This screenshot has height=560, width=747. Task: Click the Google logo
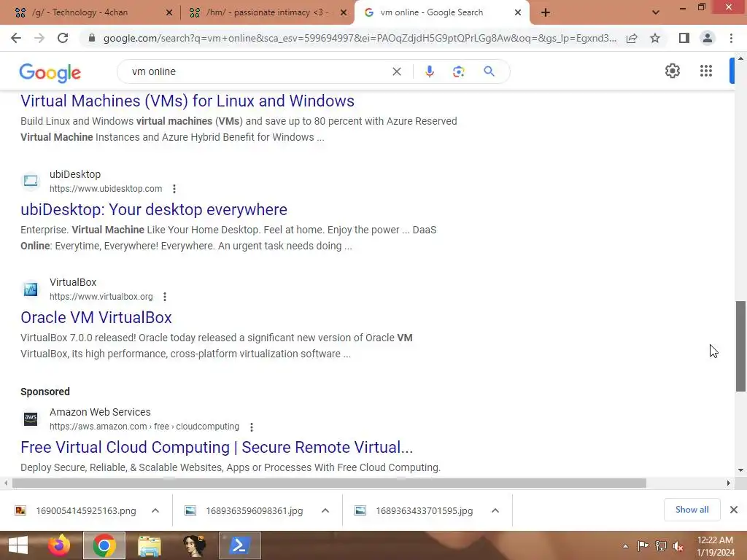click(x=50, y=72)
